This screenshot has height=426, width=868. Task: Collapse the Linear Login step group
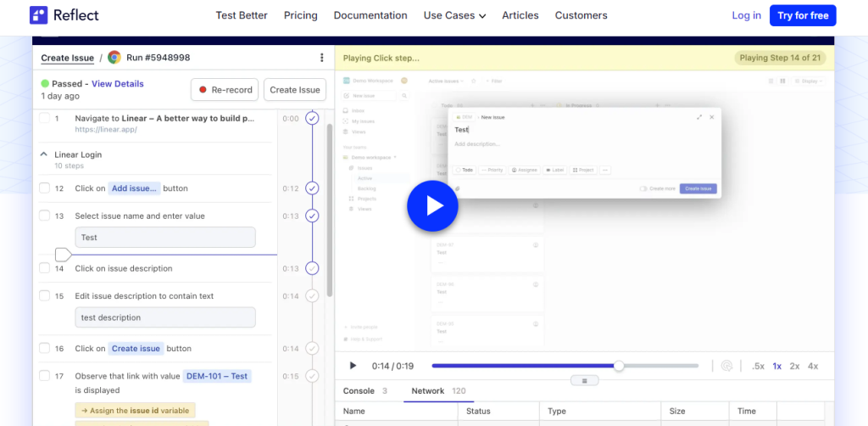(x=44, y=154)
